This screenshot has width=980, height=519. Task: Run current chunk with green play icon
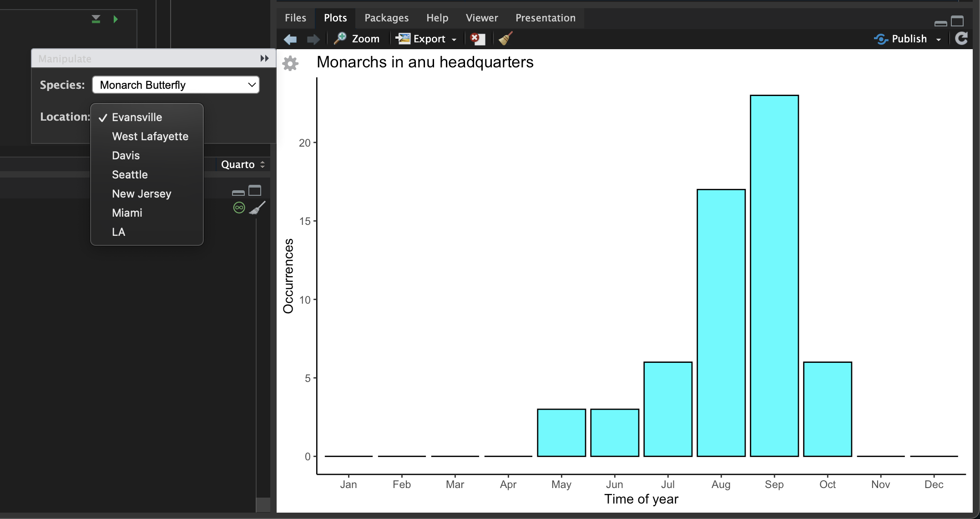116,19
